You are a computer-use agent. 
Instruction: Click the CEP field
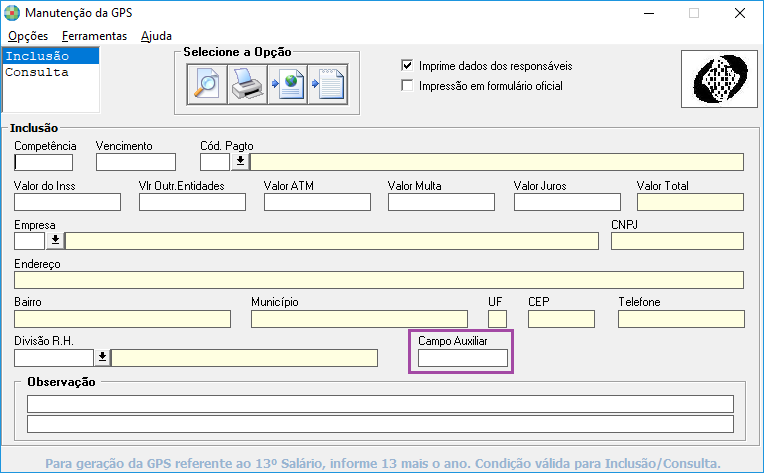click(x=561, y=319)
